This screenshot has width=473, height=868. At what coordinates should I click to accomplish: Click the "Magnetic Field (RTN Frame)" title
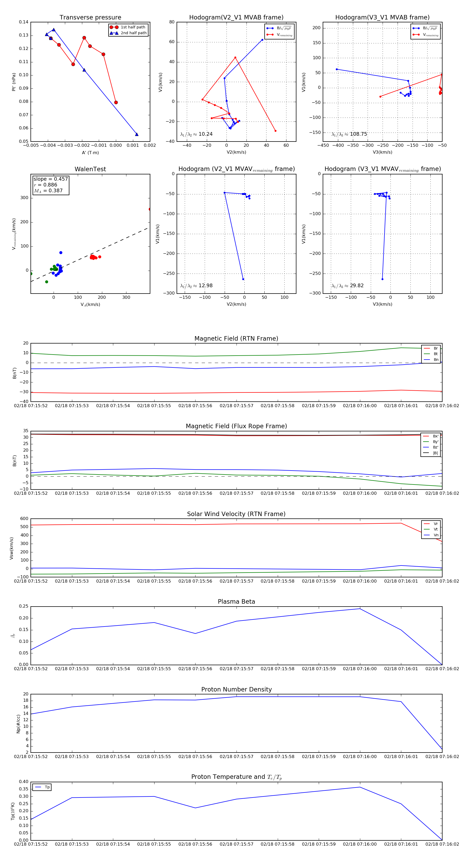236,339
